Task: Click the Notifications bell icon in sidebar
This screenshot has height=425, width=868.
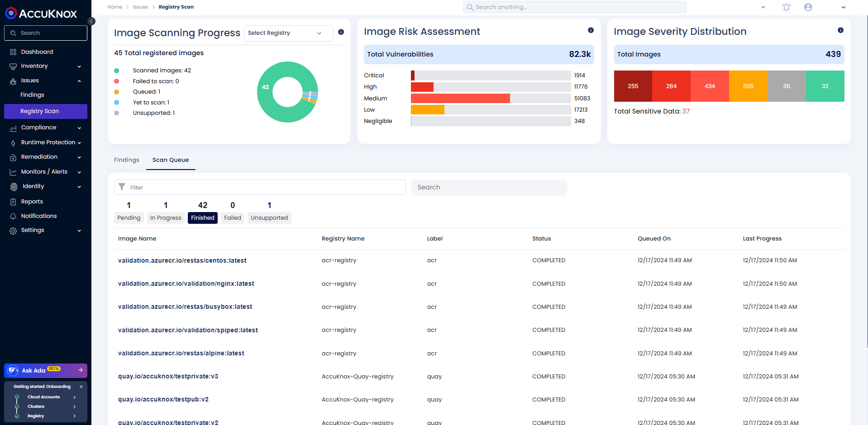Action: point(13,216)
